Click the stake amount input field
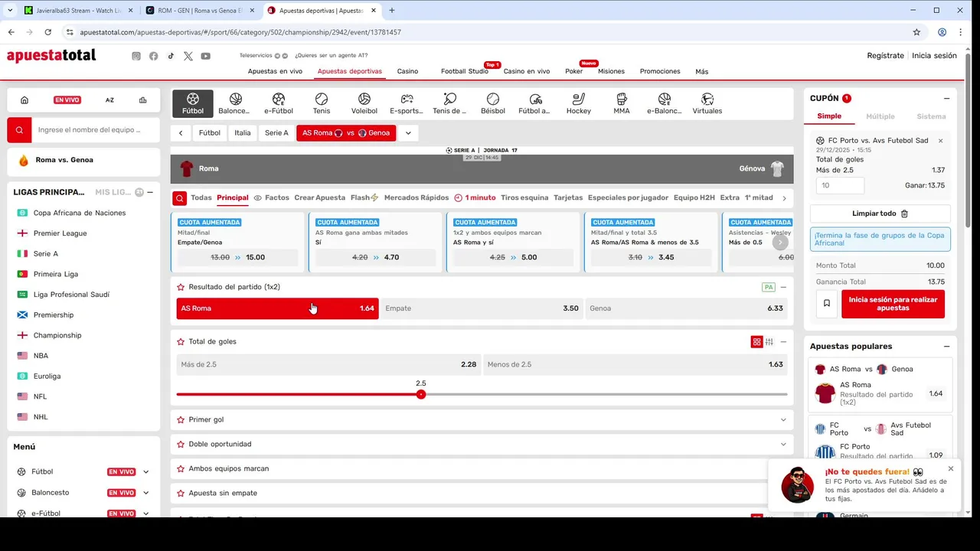This screenshot has height=551, width=980. point(840,185)
